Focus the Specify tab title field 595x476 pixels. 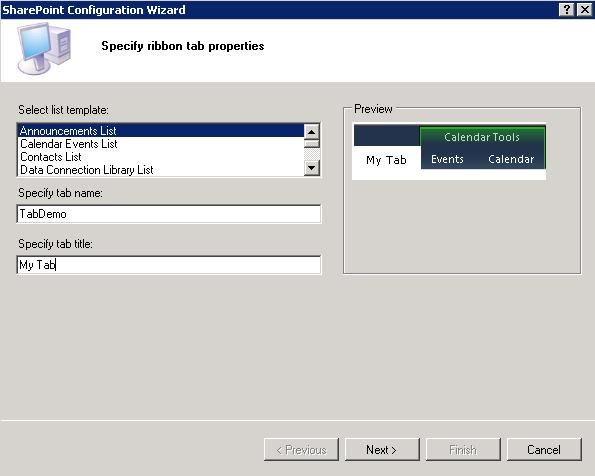click(169, 265)
